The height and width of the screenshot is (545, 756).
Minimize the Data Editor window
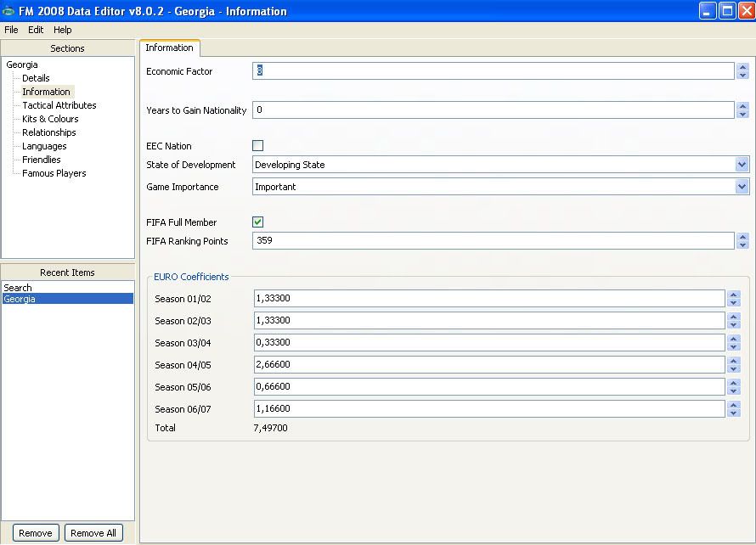(708, 10)
